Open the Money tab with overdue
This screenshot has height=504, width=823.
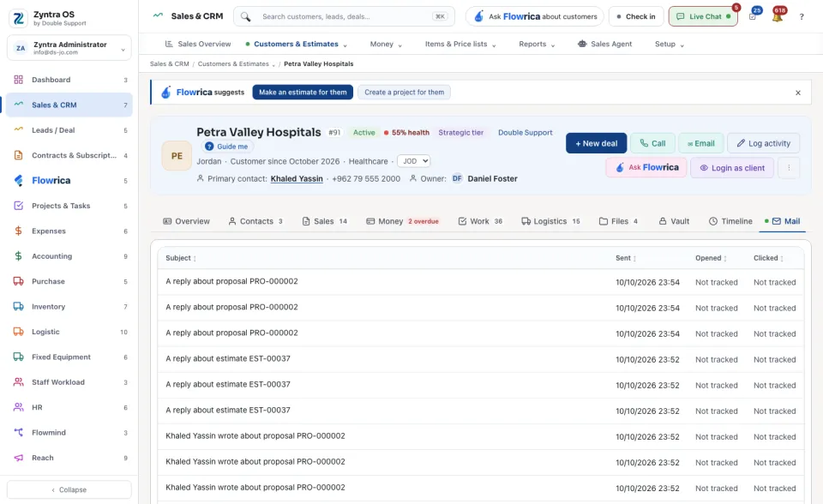click(402, 221)
